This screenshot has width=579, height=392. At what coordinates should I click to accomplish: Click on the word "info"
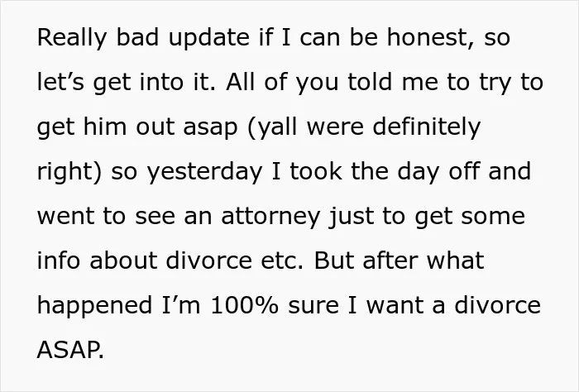[59, 261]
